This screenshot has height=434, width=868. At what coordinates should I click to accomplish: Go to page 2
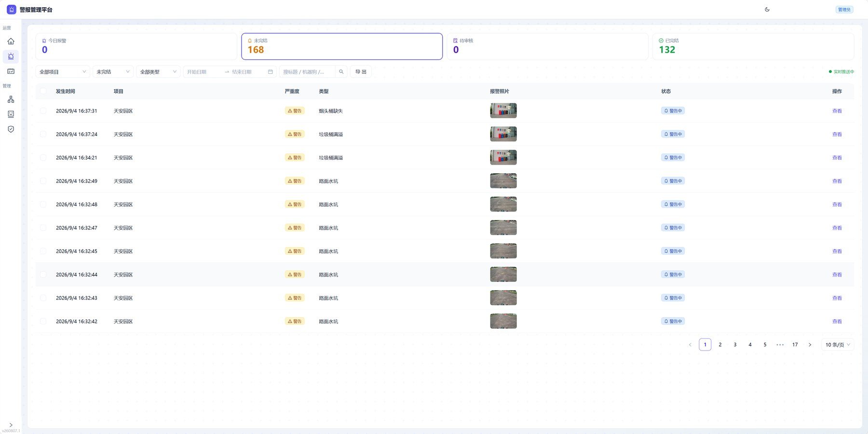(x=720, y=345)
